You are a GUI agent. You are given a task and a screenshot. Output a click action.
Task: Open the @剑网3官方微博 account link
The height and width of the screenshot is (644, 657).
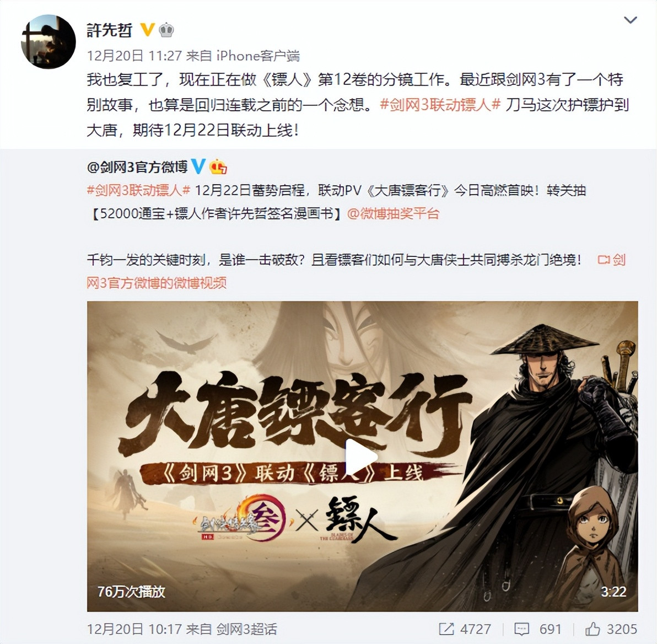[x=137, y=167]
